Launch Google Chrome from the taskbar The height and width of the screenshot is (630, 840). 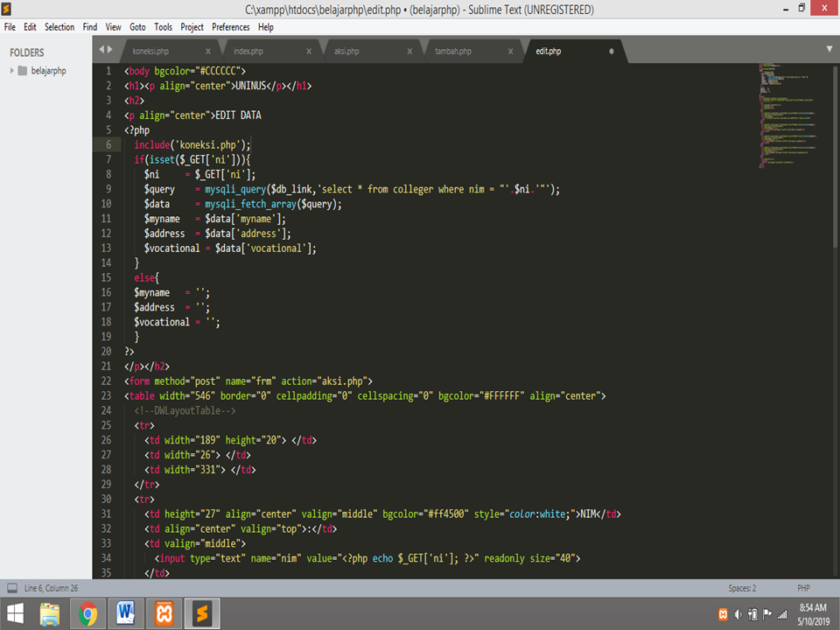(86, 613)
